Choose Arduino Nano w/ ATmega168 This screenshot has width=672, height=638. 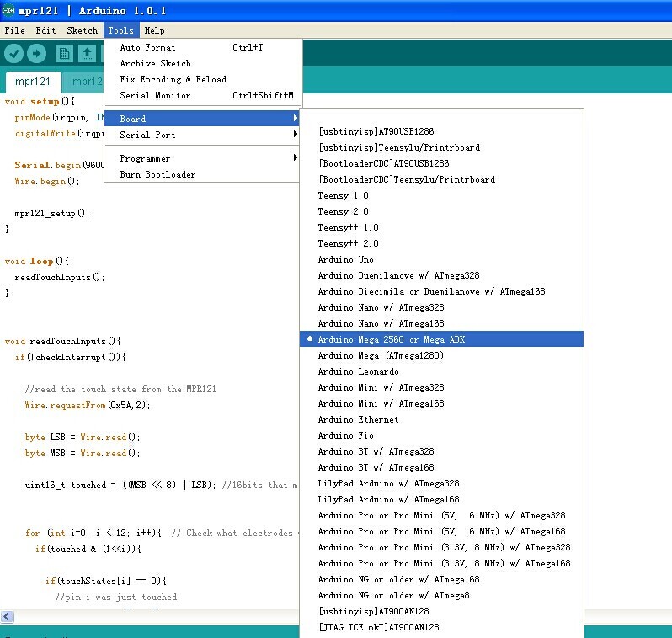pos(441,323)
